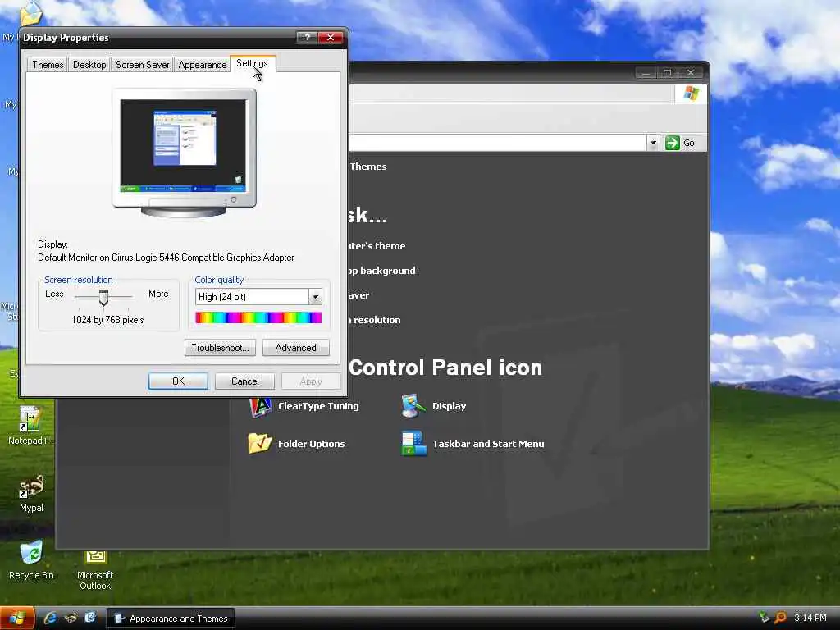The height and width of the screenshot is (630, 840).
Task: Click the help question mark in Display Properties
Action: (307, 37)
